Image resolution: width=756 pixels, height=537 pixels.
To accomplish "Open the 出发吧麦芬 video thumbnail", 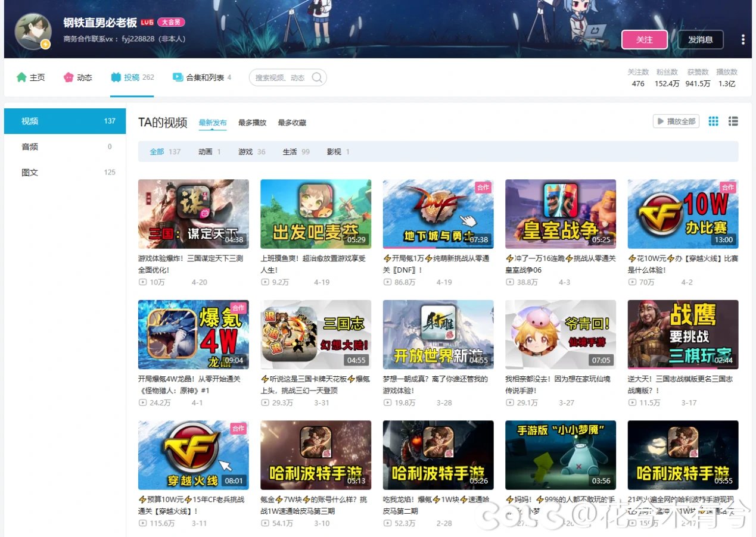I will 316,214.
